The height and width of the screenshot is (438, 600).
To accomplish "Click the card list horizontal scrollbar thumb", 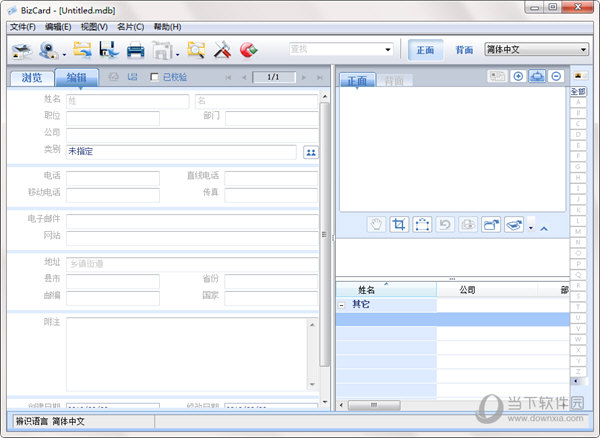I will (374, 405).
